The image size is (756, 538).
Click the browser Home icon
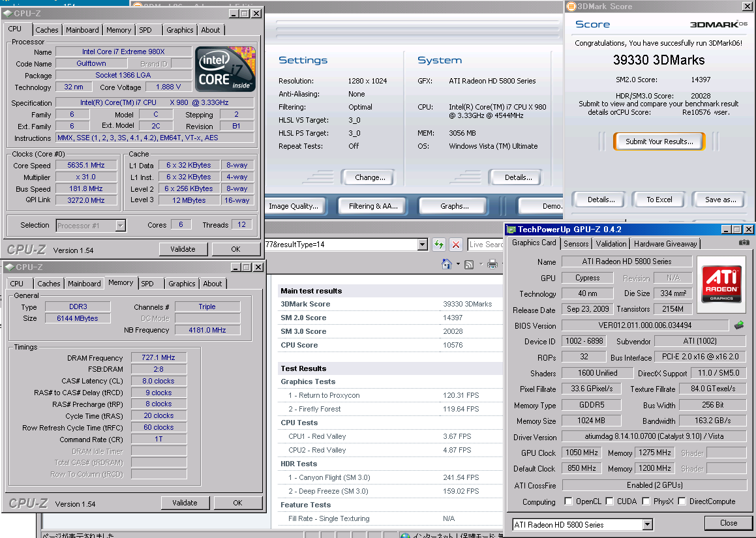(446, 263)
